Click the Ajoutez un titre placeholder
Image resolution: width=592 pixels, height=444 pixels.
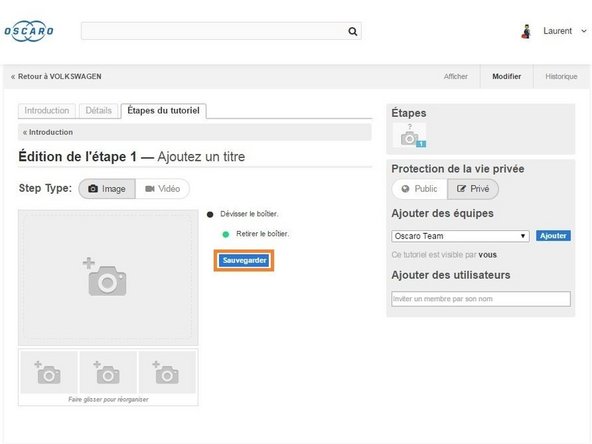point(201,156)
